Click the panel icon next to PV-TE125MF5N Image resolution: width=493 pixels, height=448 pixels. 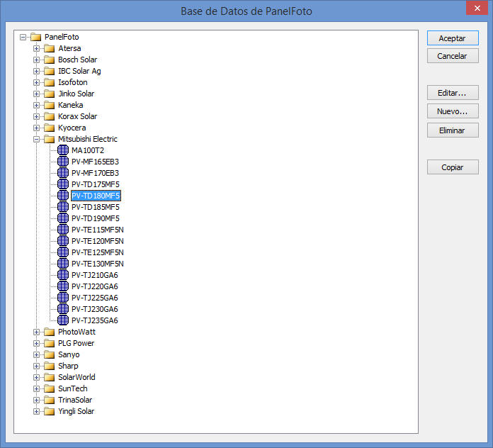63,252
